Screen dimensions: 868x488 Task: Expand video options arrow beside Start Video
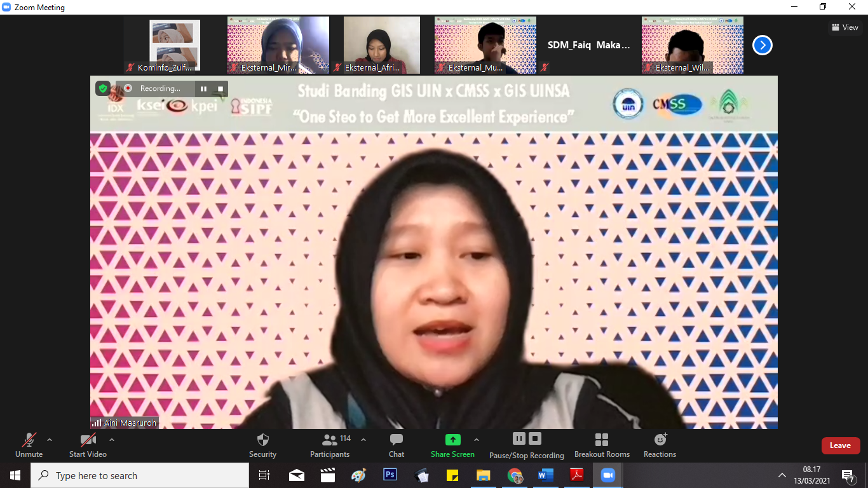[x=112, y=440]
